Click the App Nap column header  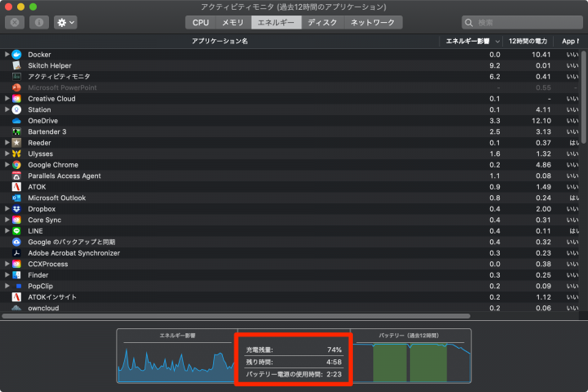(570, 42)
